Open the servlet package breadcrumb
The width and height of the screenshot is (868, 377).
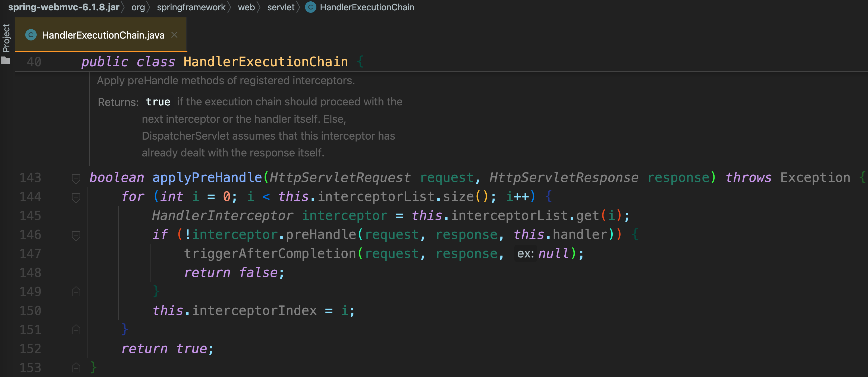[281, 7]
